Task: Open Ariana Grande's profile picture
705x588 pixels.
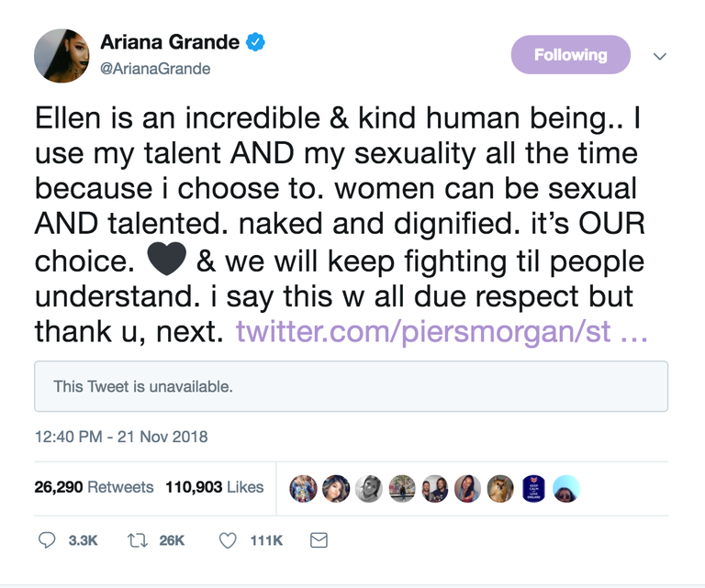Action: pos(62,56)
